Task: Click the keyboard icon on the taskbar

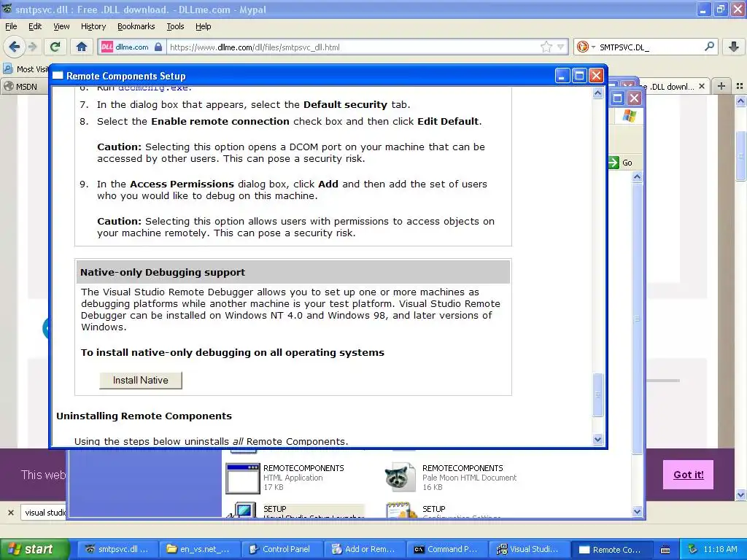Action: 665,550
